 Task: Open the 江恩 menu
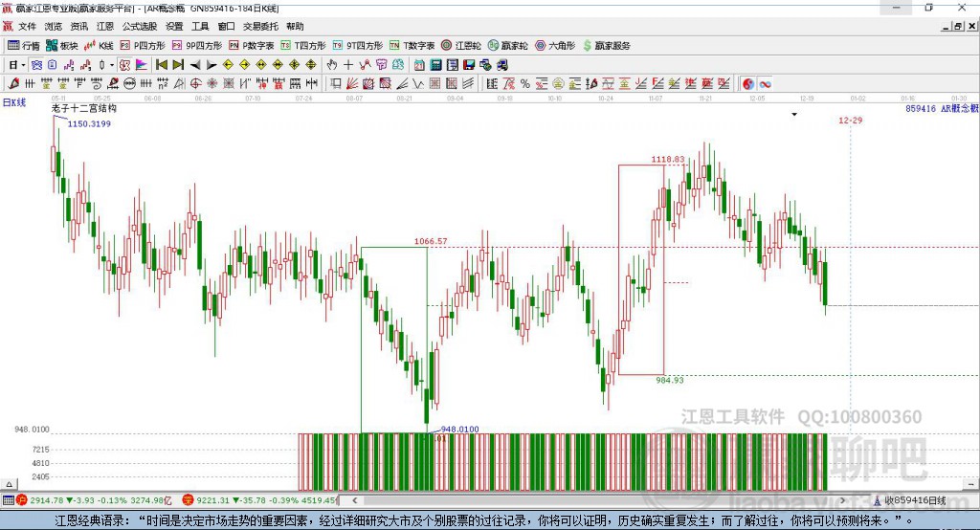coord(105,26)
